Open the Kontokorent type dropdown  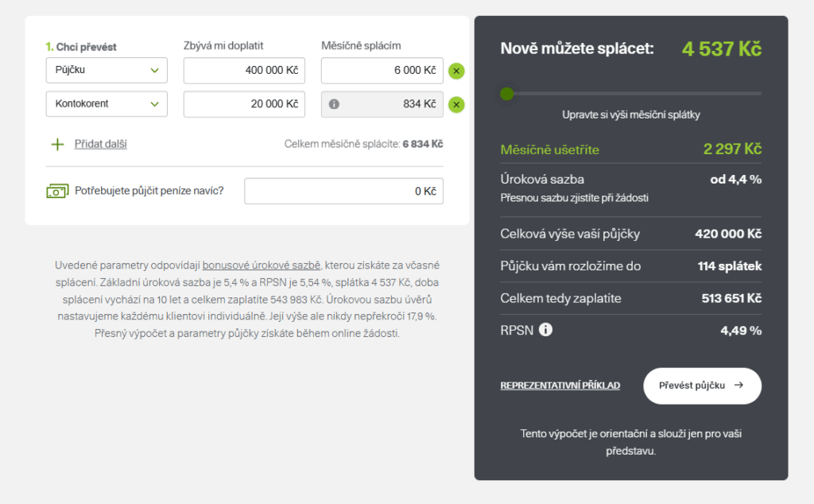point(107,104)
